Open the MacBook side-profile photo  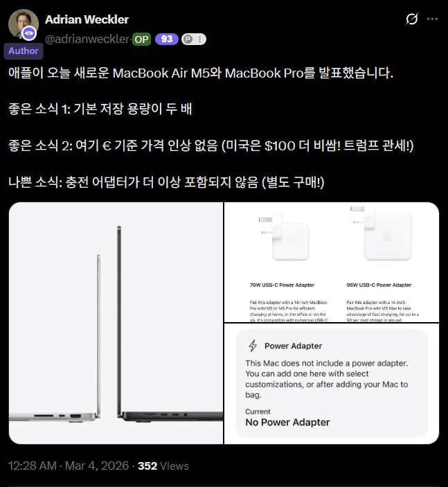coord(116,323)
